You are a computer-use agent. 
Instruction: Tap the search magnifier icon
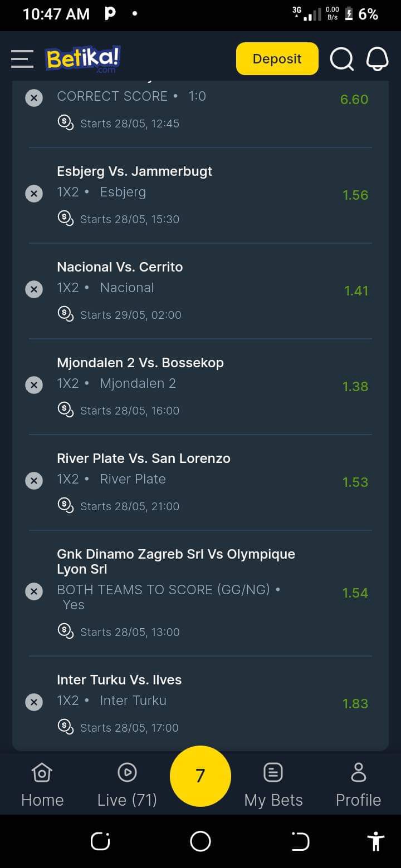click(x=342, y=59)
